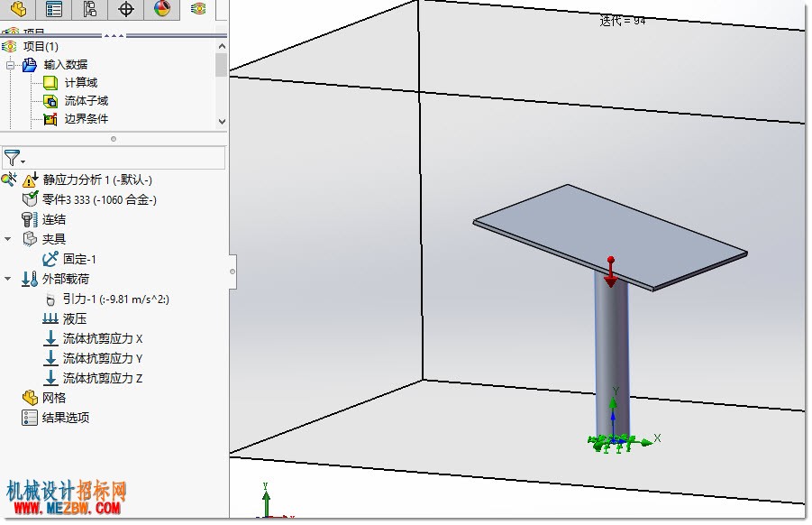
Task: Select the 连结 tree label
Action: (54, 220)
